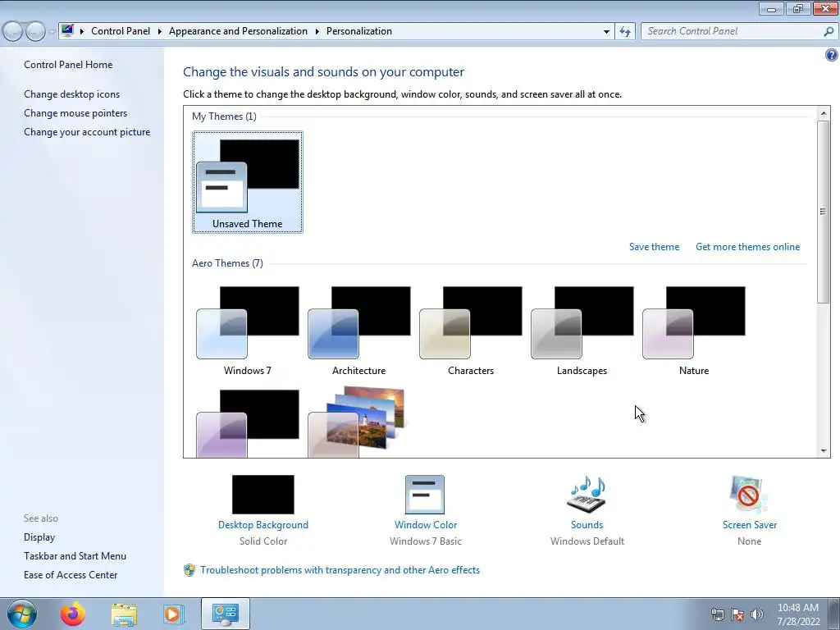
Task: Click the Help question mark icon
Action: click(x=832, y=55)
